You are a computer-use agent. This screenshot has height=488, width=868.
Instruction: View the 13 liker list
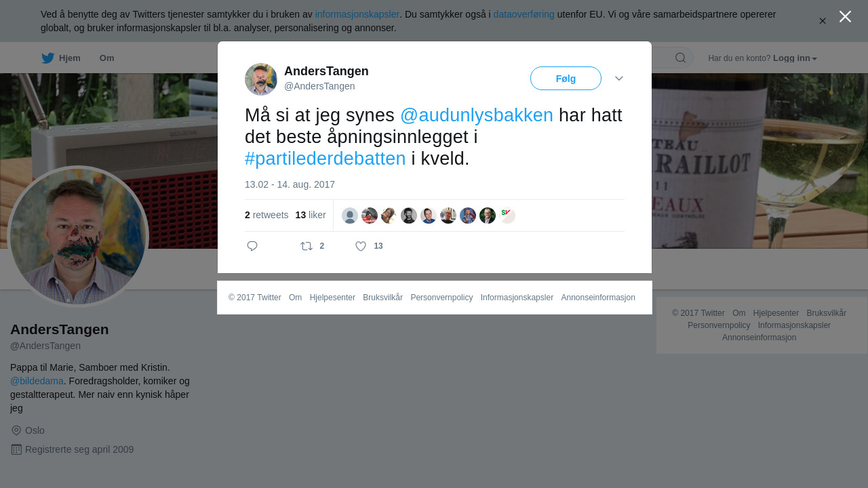[311, 215]
